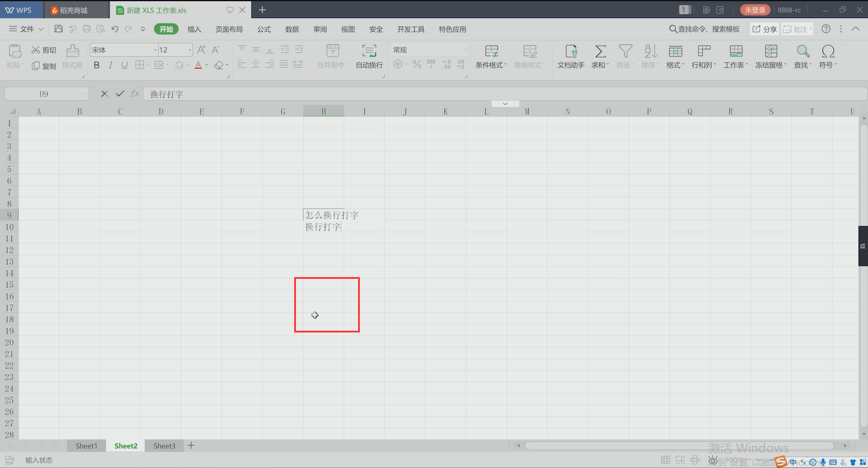Image resolution: width=868 pixels, height=468 pixels.
Task: Toggle Italic formatting
Action: click(111, 65)
